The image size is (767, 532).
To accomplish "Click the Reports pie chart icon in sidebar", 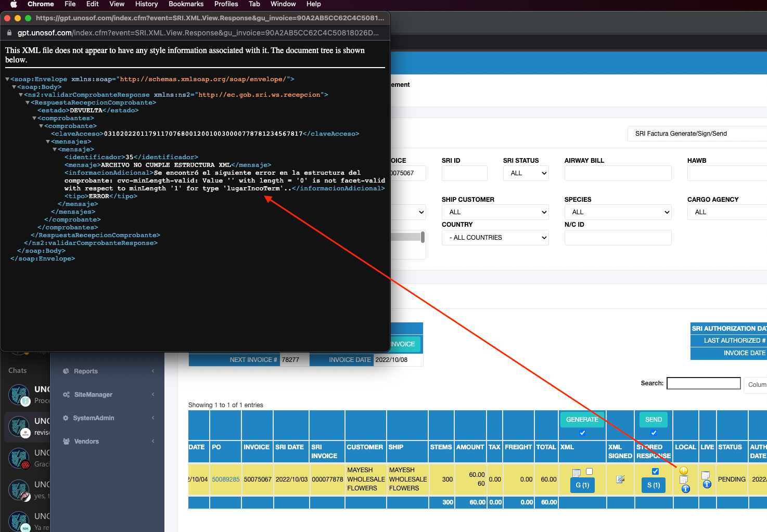I will [66, 371].
